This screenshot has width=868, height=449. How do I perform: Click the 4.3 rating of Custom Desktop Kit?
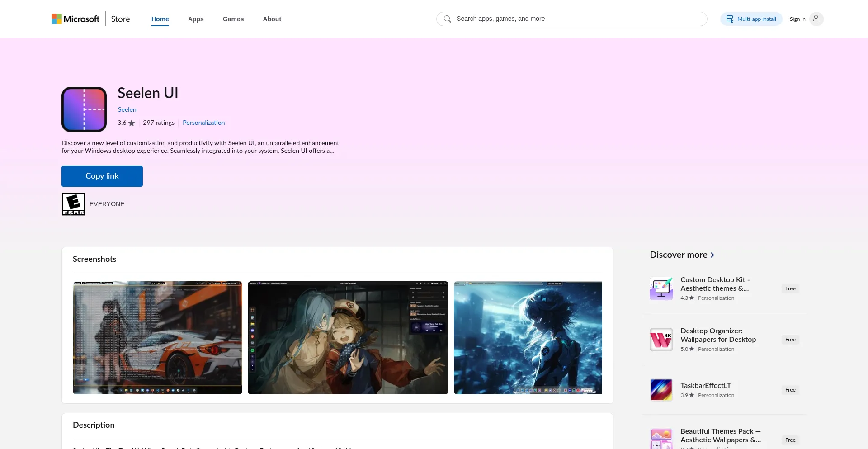coord(687,298)
